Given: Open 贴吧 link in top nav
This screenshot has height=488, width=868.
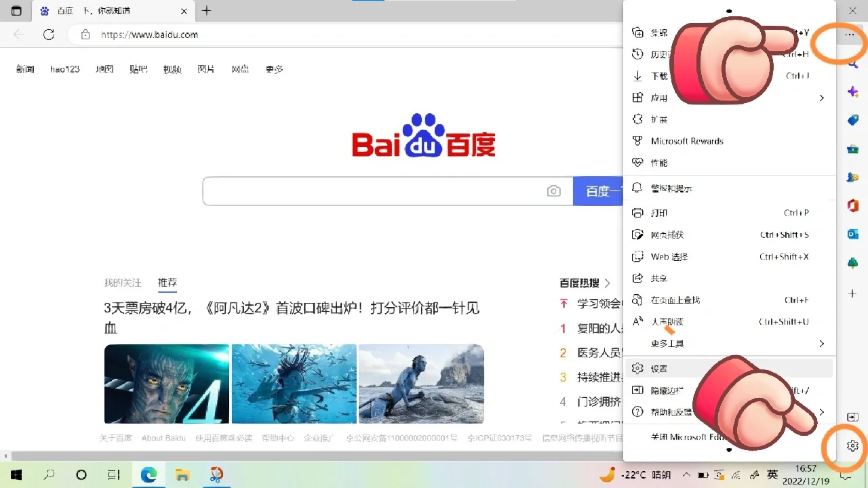Looking at the screenshot, I should point(138,69).
